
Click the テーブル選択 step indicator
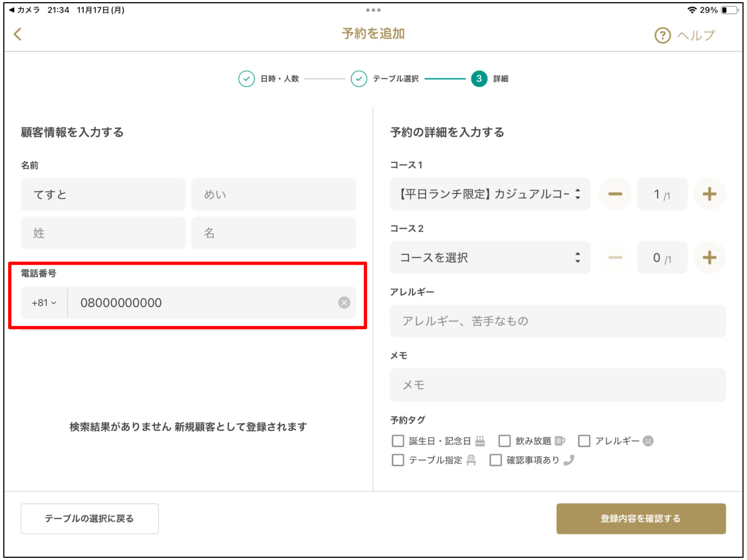click(379, 77)
